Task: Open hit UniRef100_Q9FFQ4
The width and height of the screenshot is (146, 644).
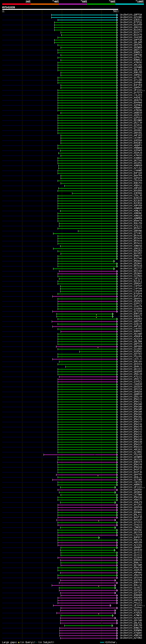Action: (131, 15)
